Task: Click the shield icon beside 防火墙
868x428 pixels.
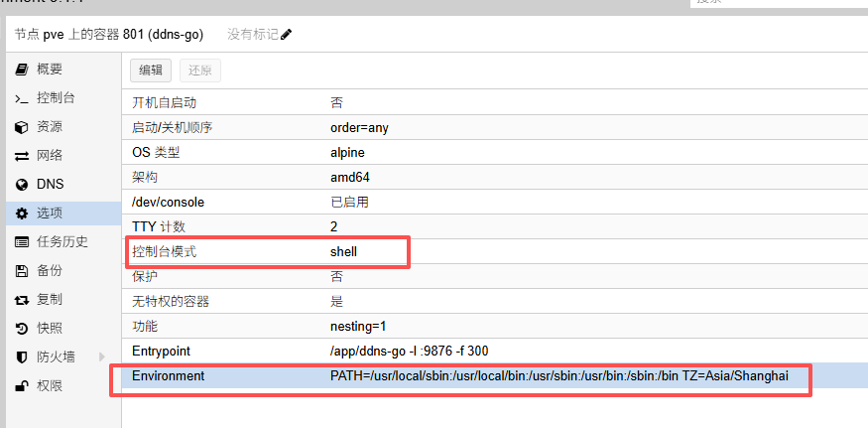Action: pos(21,357)
